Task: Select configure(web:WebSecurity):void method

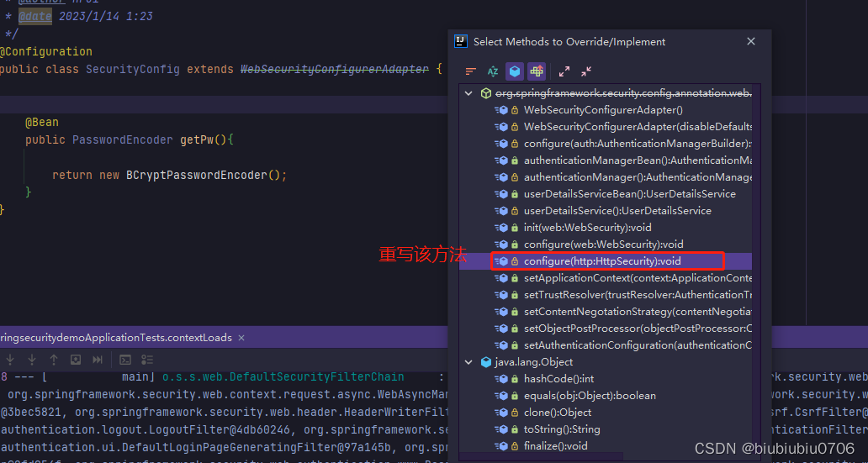Action: 606,244
